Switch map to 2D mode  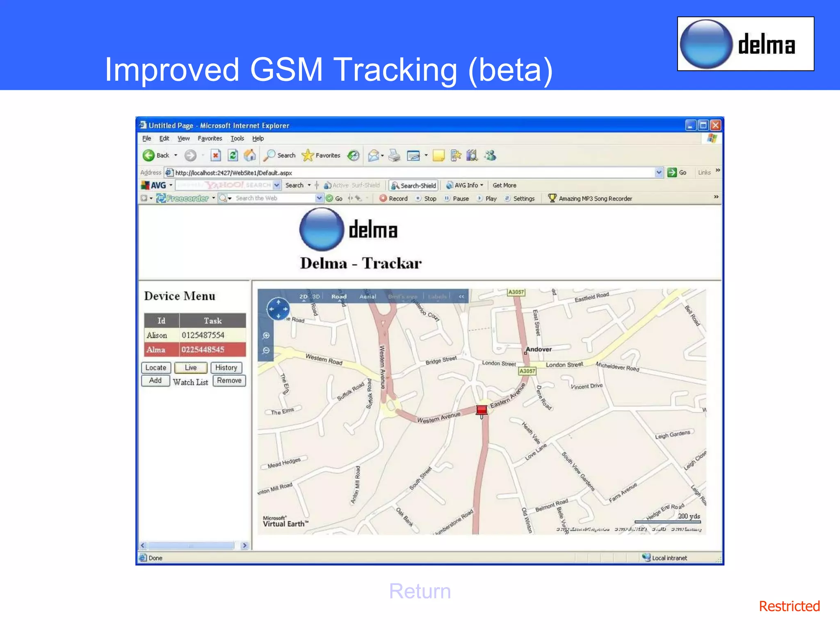304,296
